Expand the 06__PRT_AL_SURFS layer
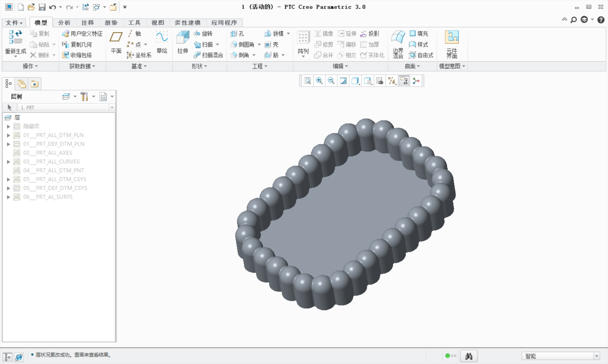Image resolution: width=608 pixels, height=364 pixels. click(8, 197)
